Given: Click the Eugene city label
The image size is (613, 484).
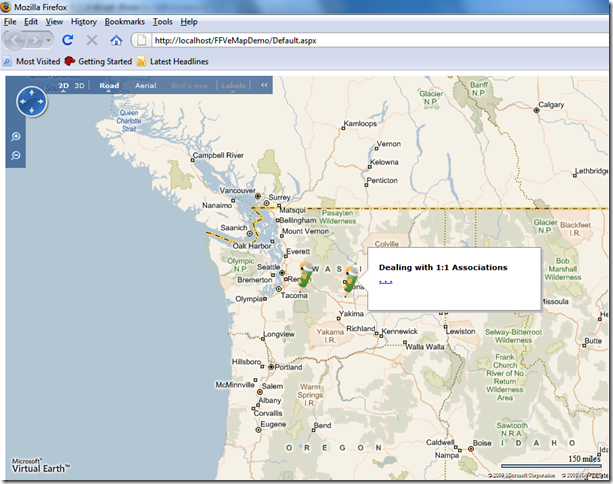Looking at the screenshot, I should [273, 424].
